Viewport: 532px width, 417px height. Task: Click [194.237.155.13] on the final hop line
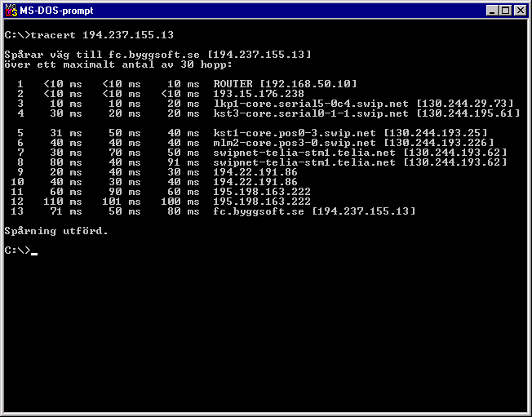pyautogui.click(x=364, y=211)
